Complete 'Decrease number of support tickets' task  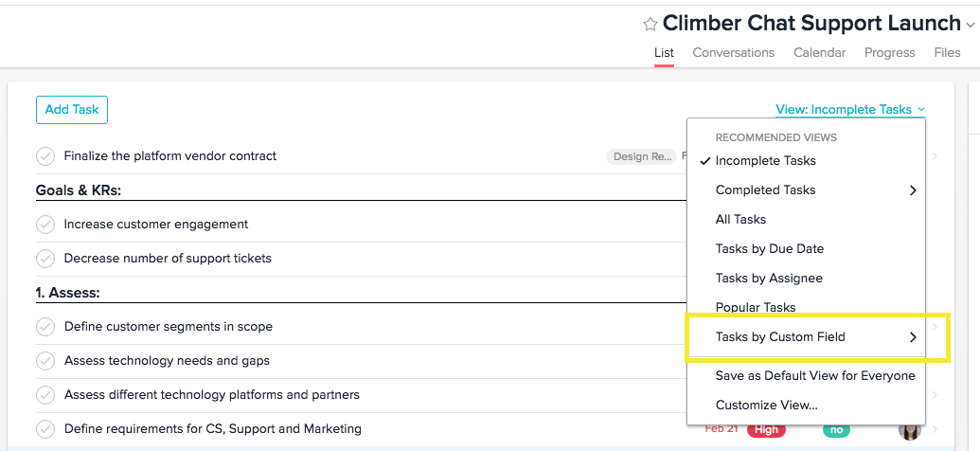45,259
